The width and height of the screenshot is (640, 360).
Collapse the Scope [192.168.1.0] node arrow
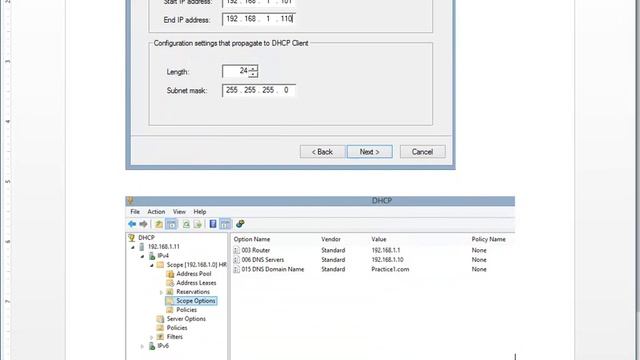[x=152, y=265]
